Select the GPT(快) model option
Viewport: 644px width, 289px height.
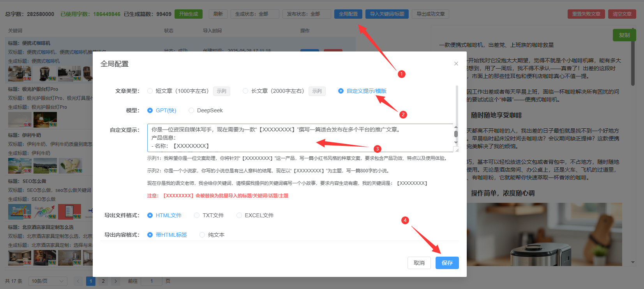(x=162, y=110)
